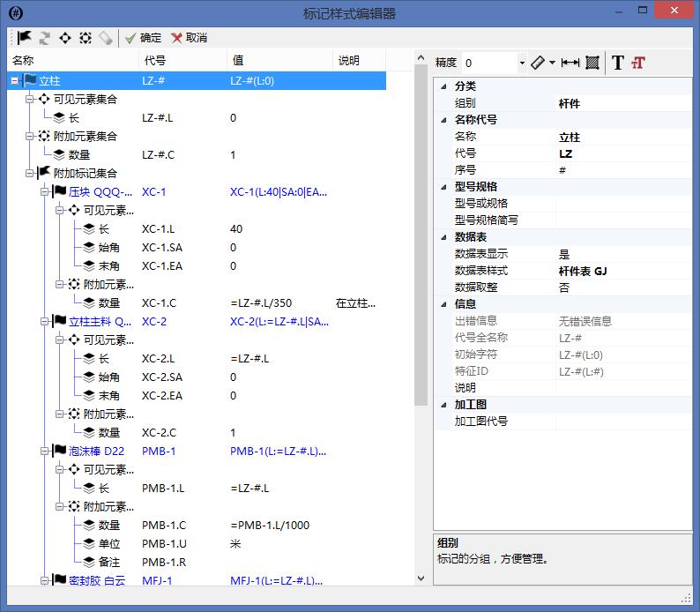
Task: Click the greyed eraser toolbar icon
Action: (x=106, y=38)
